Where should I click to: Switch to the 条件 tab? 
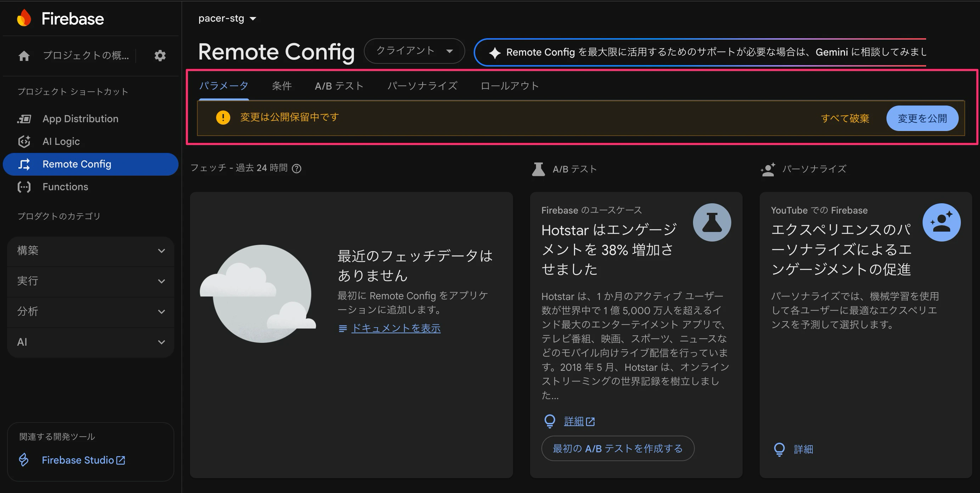tap(282, 86)
